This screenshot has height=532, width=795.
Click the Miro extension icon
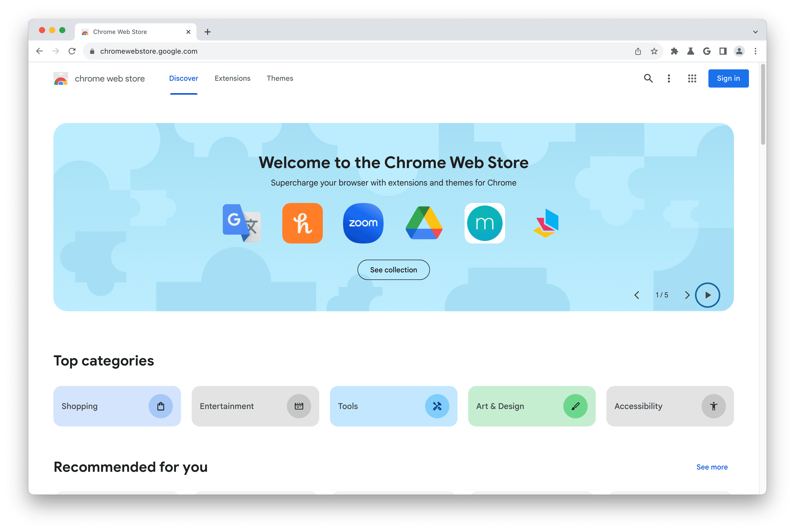[x=485, y=223]
